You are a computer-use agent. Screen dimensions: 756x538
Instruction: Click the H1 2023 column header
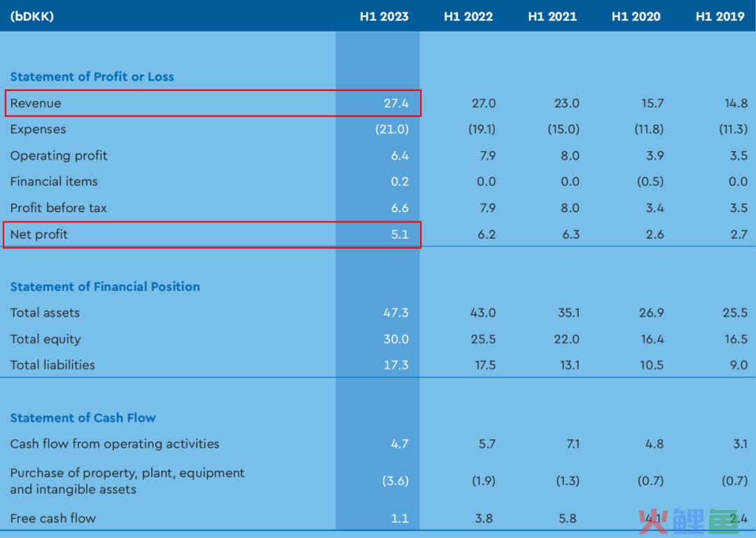point(384,16)
